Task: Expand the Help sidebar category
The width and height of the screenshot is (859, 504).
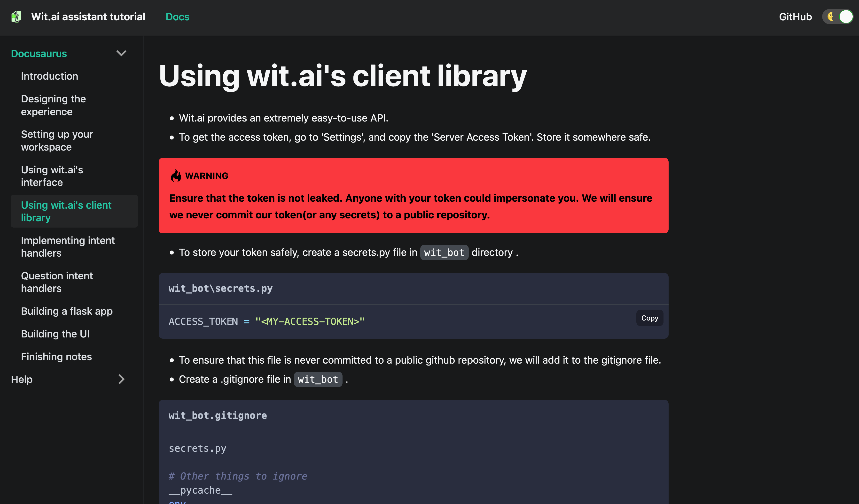Action: coord(121,379)
